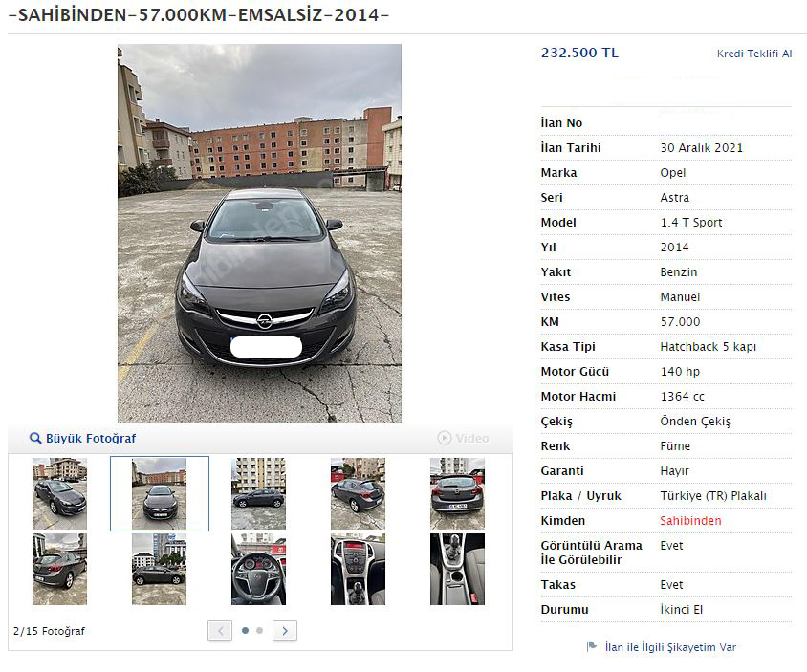Select side-profile thumbnail with tall apartment building
The image size is (807, 672).
258,494
